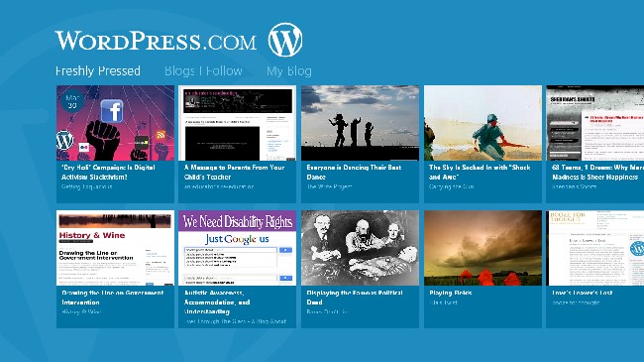Select the Freshly Pressed tab
Viewport: 644px width, 362px height.
pyautogui.click(x=98, y=71)
